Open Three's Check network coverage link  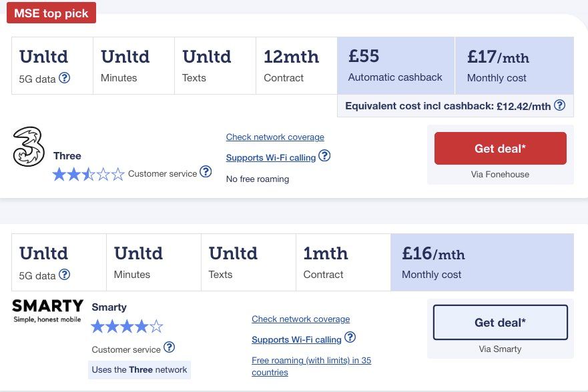tap(275, 137)
